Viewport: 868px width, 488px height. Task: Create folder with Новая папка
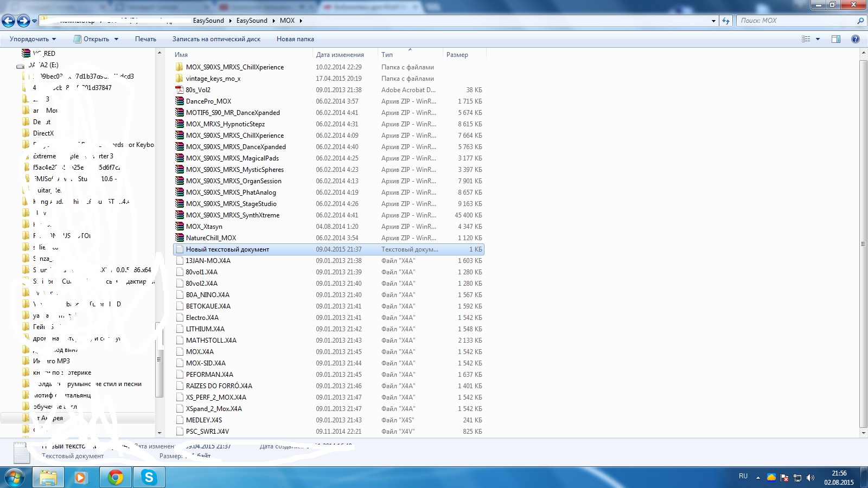(x=295, y=39)
